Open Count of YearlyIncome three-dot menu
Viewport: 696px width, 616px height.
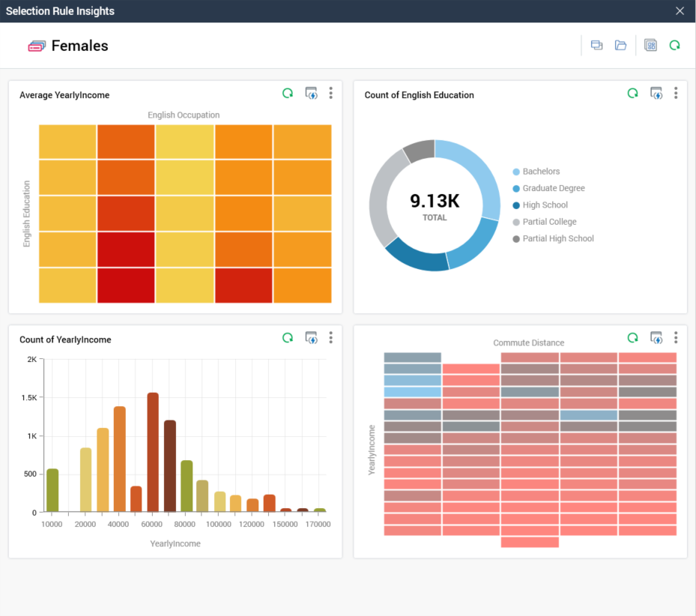pyautogui.click(x=330, y=338)
